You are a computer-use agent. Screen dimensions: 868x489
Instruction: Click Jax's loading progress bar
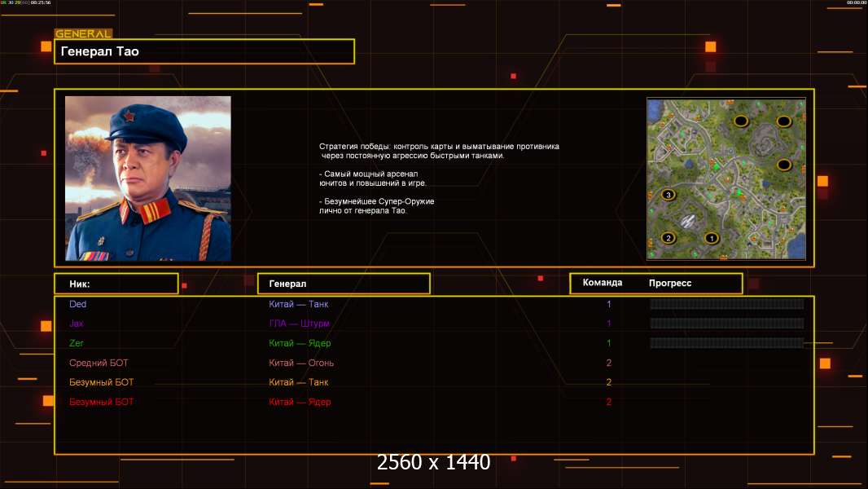pos(726,324)
